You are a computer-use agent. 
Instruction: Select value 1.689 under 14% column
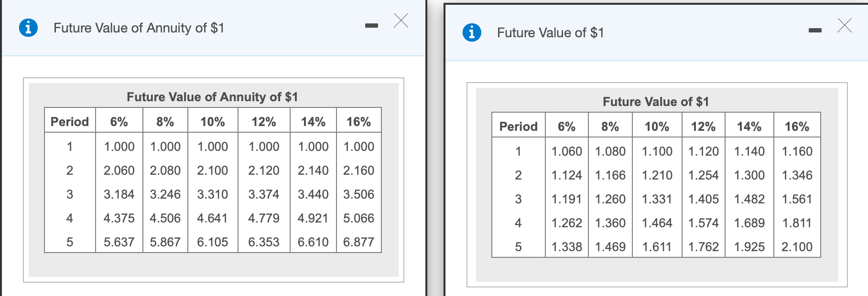tap(749, 223)
